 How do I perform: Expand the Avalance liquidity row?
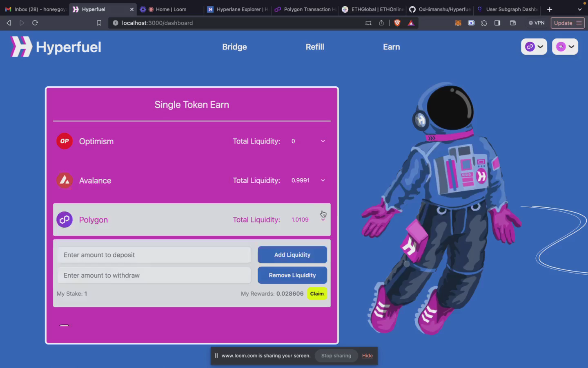(323, 180)
